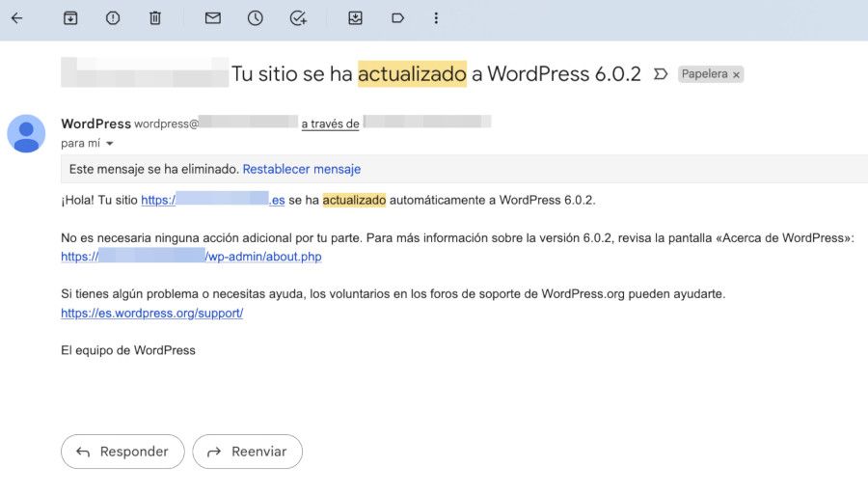868x494 pixels.
Task: Remove the Papelera label with x
Action: [736, 74]
